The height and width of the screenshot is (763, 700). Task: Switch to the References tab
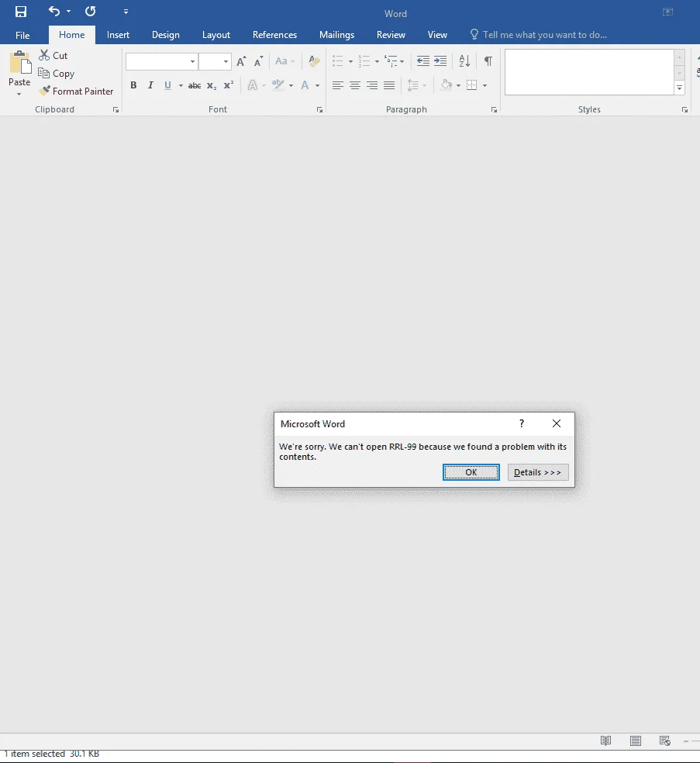pos(274,35)
